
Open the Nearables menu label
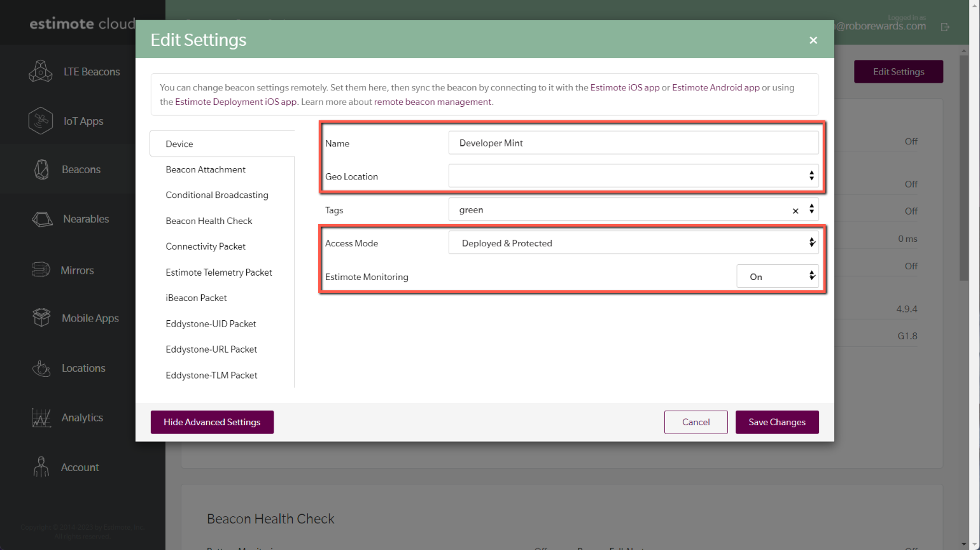click(86, 219)
